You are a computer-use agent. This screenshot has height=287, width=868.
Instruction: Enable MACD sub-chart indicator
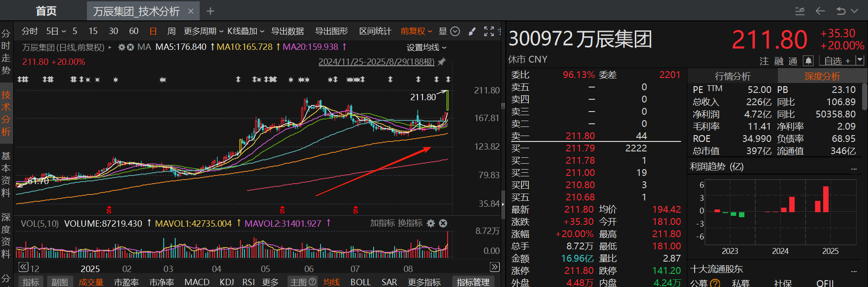click(197, 282)
